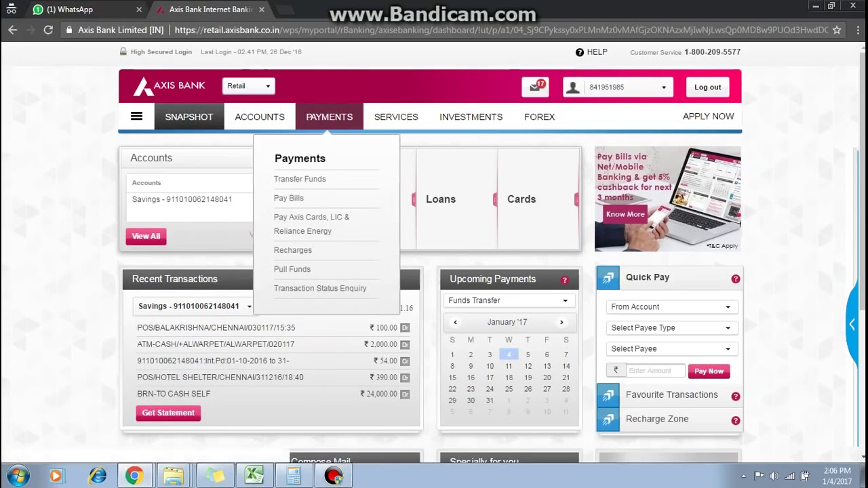
Task: Select Transfer Funds in Payments menu
Action: coord(300,179)
